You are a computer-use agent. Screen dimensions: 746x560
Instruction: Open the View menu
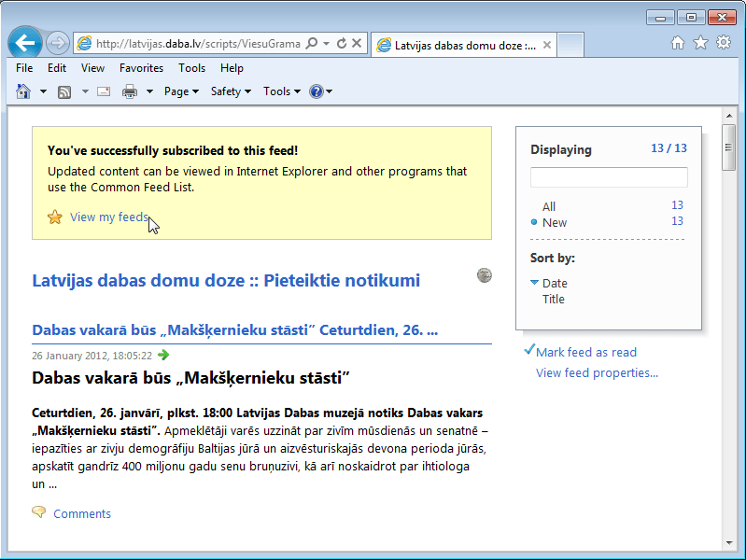tap(92, 68)
